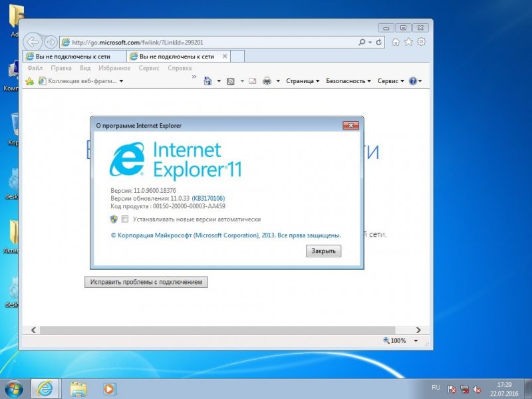Click the scroll left arrow
The width and height of the screenshot is (532, 399).
[33, 330]
